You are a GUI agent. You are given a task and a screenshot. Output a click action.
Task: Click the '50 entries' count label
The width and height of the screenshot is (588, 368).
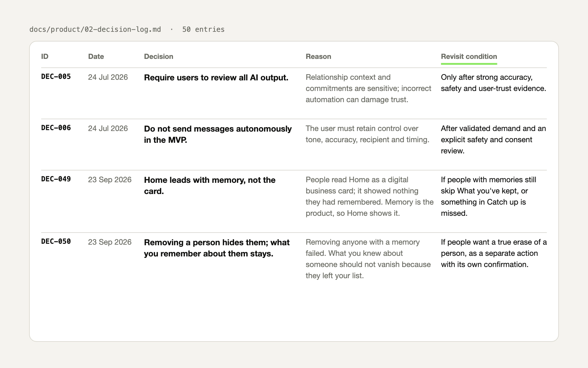point(203,29)
